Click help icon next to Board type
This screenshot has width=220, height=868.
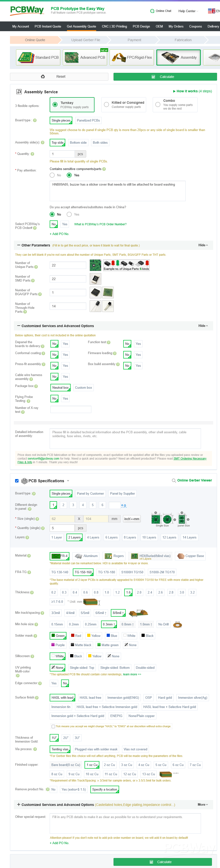tap(35, 120)
